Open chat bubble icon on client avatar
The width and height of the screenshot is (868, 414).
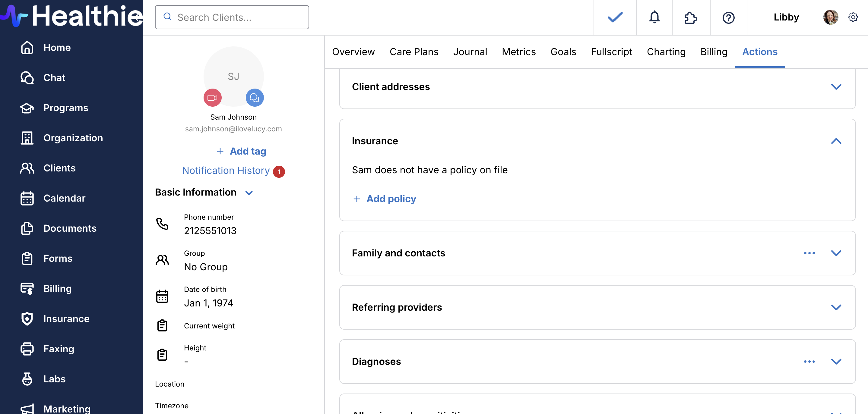pos(255,98)
